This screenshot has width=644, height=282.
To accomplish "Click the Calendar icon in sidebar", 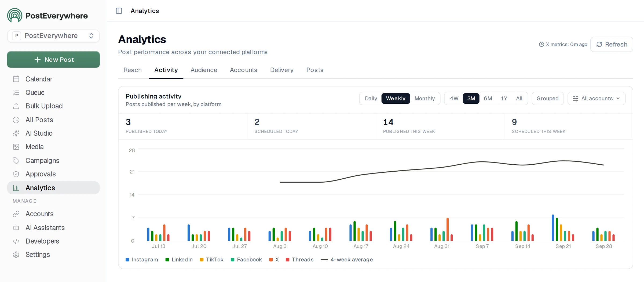I will pyautogui.click(x=16, y=79).
